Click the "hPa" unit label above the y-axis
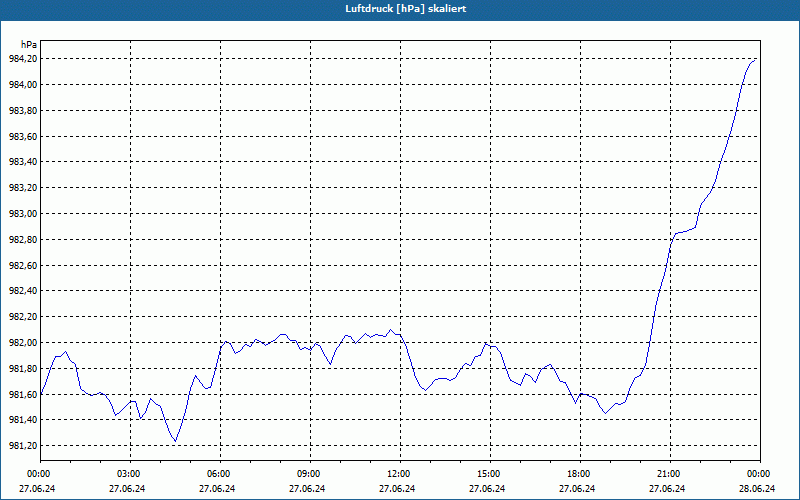The width and height of the screenshot is (800, 500). [x=29, y=44]
